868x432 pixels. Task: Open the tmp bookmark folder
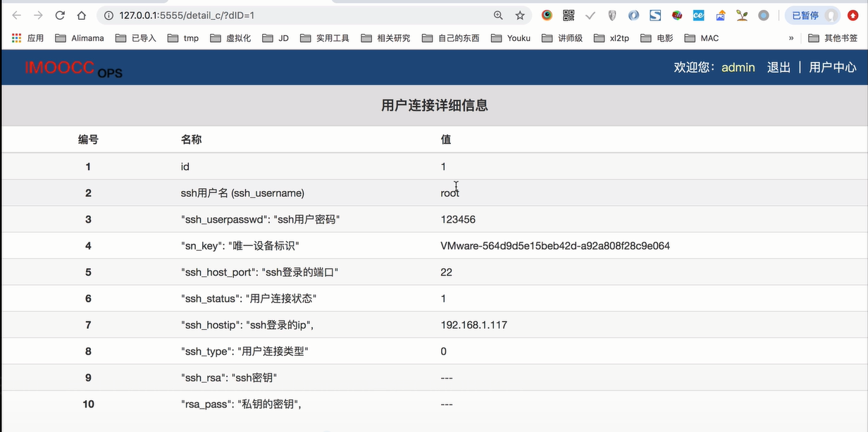pos(183,38)
